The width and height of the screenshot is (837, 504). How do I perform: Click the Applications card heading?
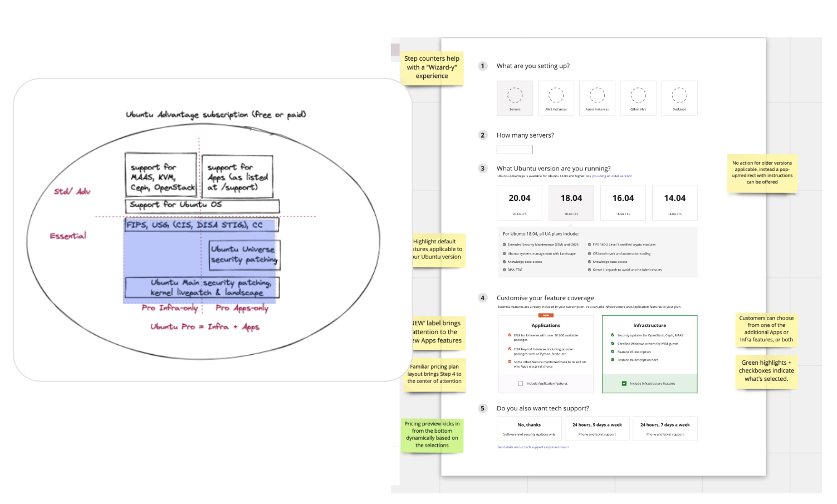coord(546,325)
